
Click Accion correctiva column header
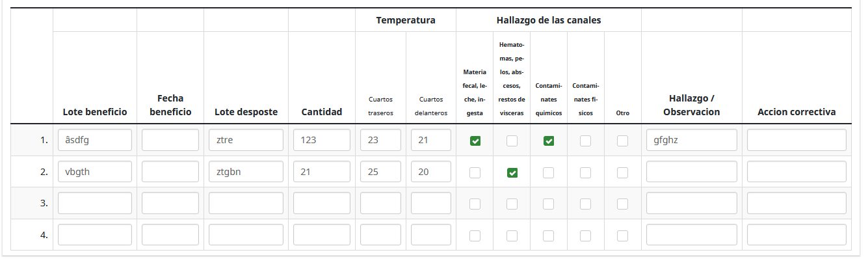click(x=796, y=112)
